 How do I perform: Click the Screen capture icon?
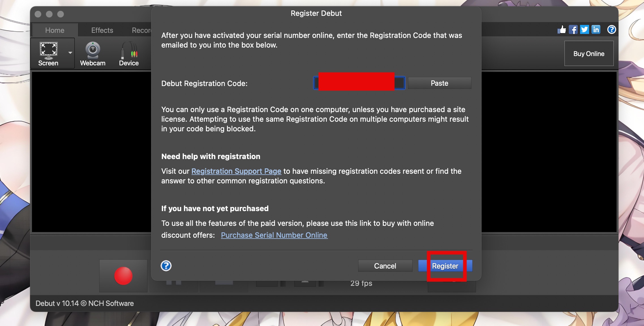pyautogui.click(x=49, y=50)
